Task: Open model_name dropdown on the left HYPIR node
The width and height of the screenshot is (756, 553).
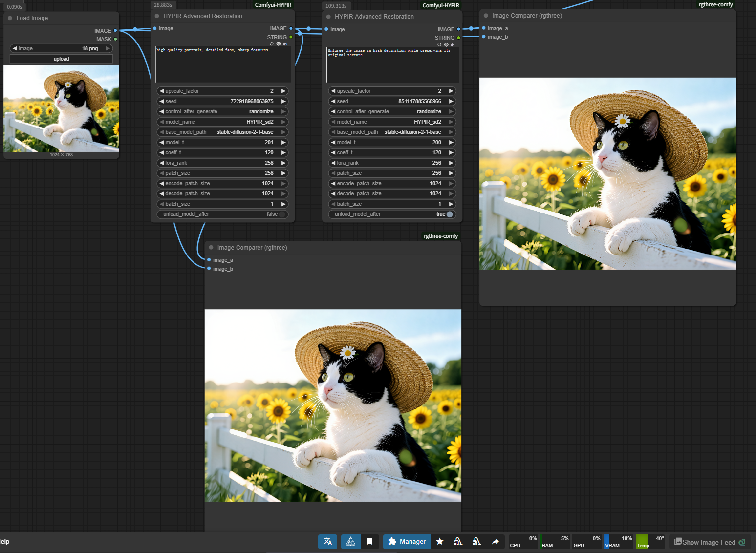Action: pyautogui.click(x=222, y=122)
